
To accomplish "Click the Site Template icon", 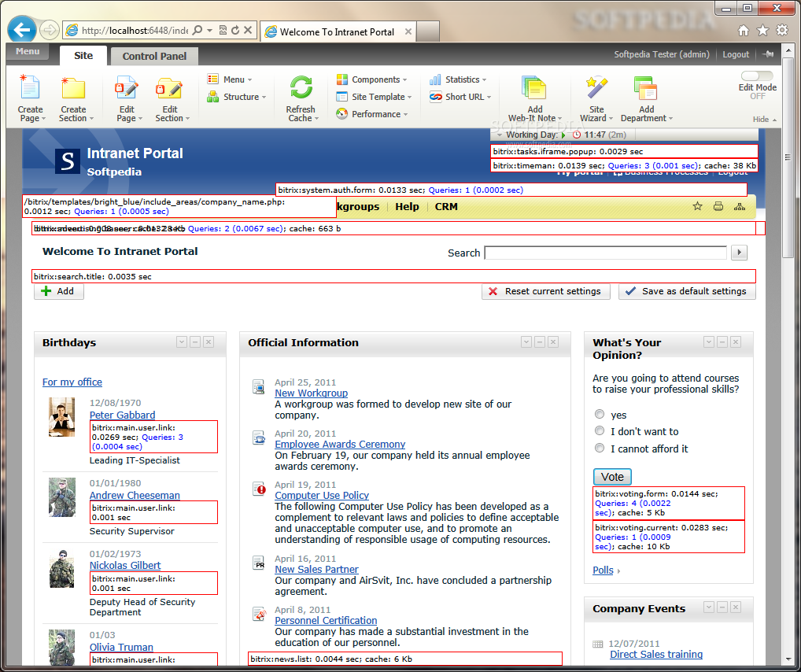I will point(341,97).
